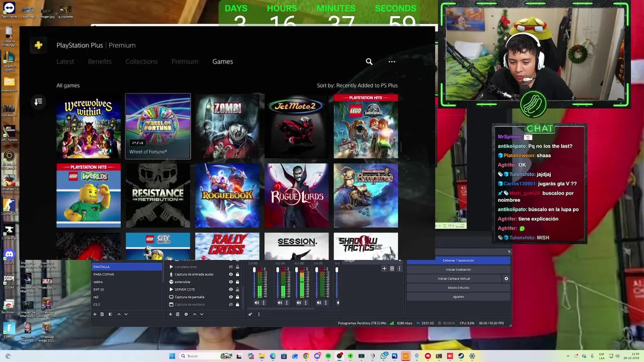This screenshot has height=362, width=644.
Task: Select PARA COPIAR scene
Action: (x=127, y=275)
